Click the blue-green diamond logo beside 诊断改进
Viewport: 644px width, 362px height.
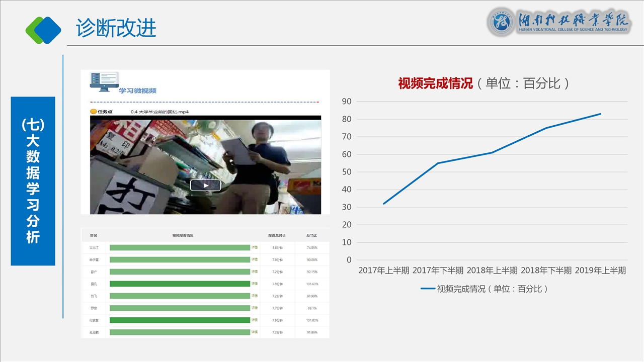[43, 30]
